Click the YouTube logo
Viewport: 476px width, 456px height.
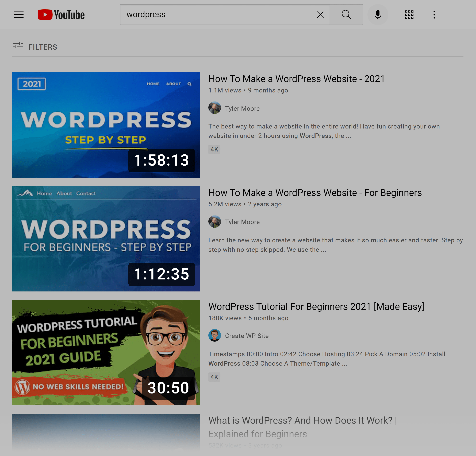click(x=61, y=15)
